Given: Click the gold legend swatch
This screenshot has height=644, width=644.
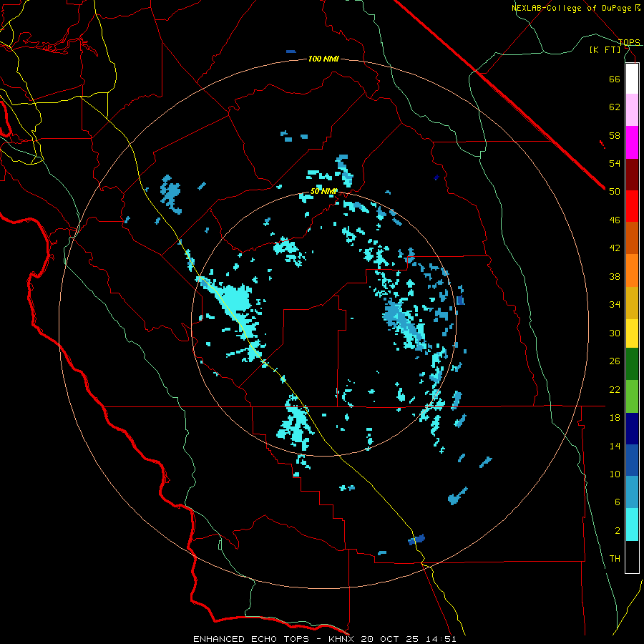Looking at the screenshot, I should tap(632, 303).
